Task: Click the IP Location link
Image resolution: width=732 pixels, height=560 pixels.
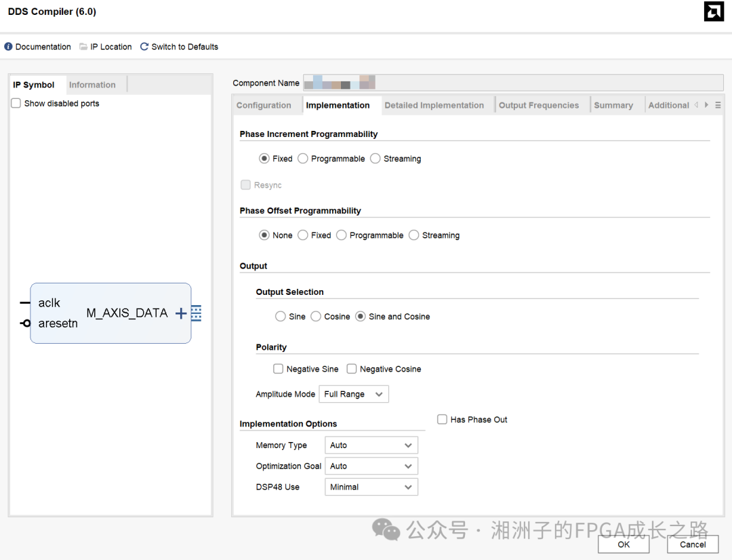Action: [x=111, y=47]
